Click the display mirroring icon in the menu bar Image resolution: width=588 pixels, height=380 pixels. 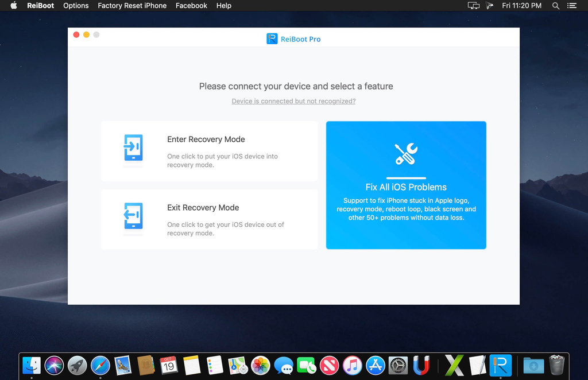(x=473, y=6)
